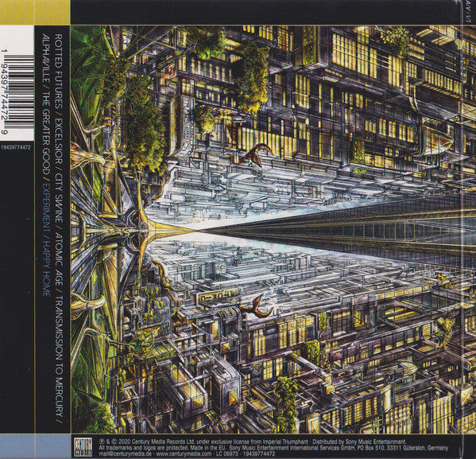476x459 pixels.
Task: Click the Transmission to Mercury track title
Action: [x=58, y=355]
